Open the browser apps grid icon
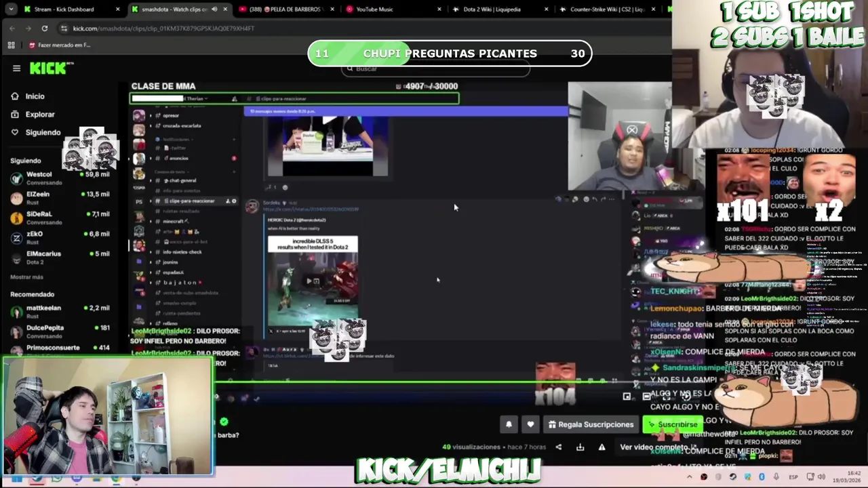 (x=11, y=45)
